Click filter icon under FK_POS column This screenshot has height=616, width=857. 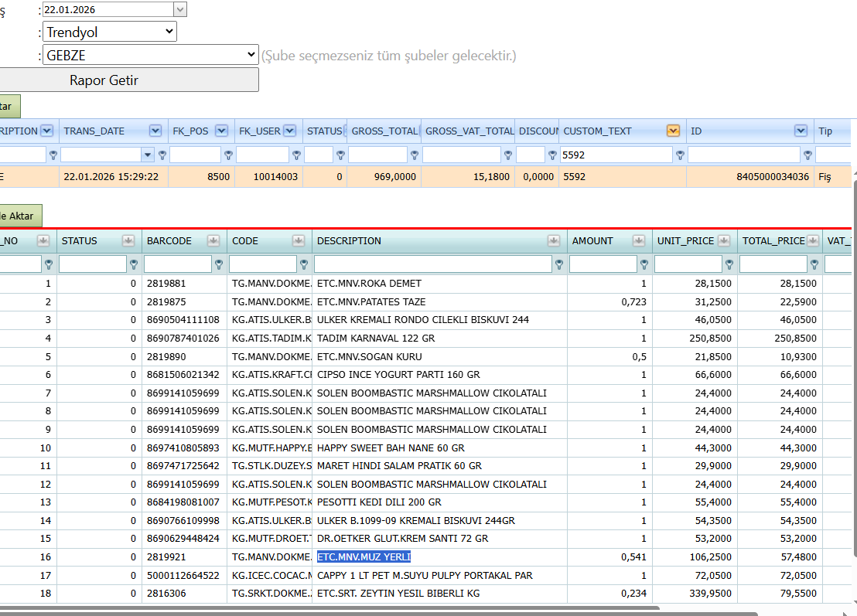point(228,155)
